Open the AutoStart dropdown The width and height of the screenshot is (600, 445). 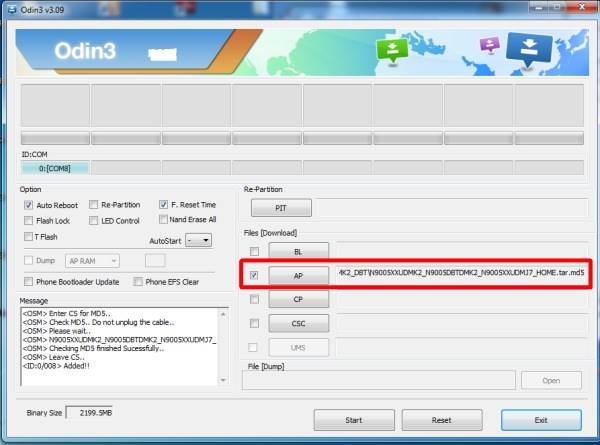point(199,240)
